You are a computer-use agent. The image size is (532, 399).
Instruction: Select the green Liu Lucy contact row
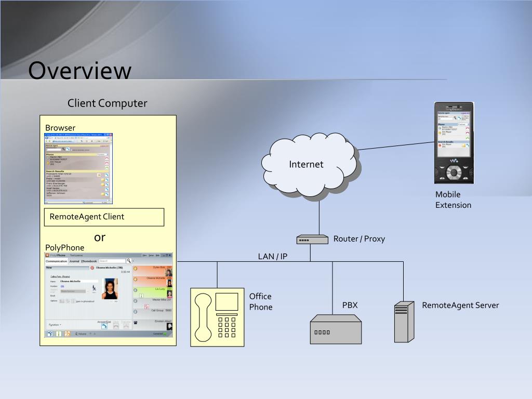coord(153,292)
